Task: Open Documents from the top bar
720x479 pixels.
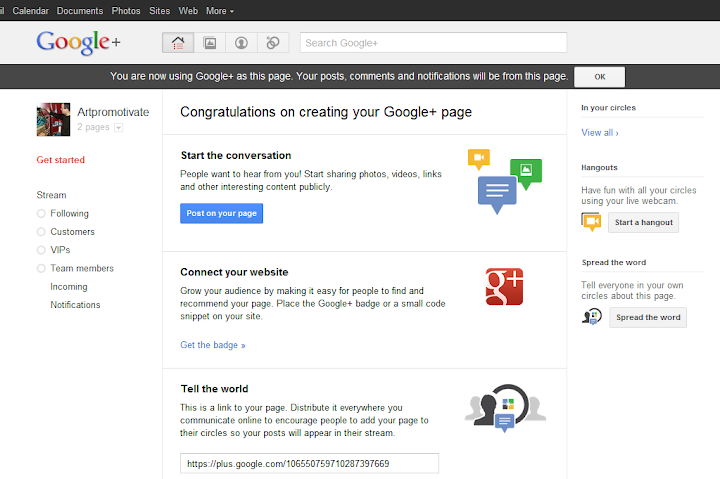Action: tap(80, 11)
